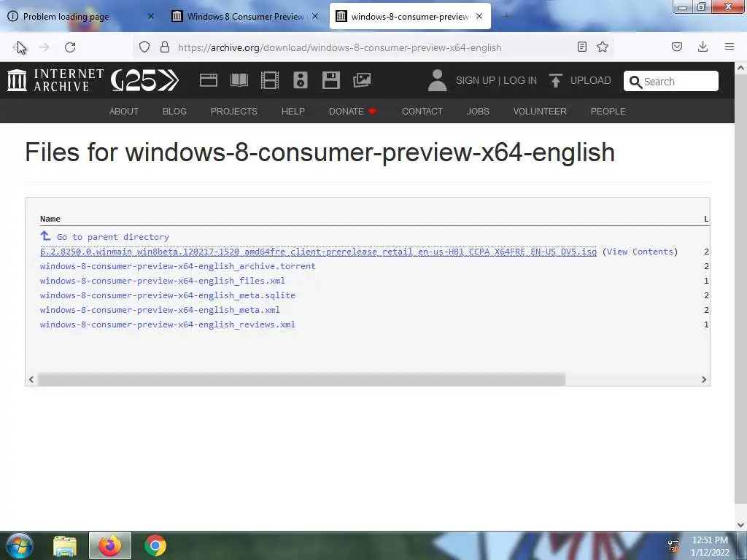
Task: Click the page scrollbar down arrow
Action: [741, 525]
